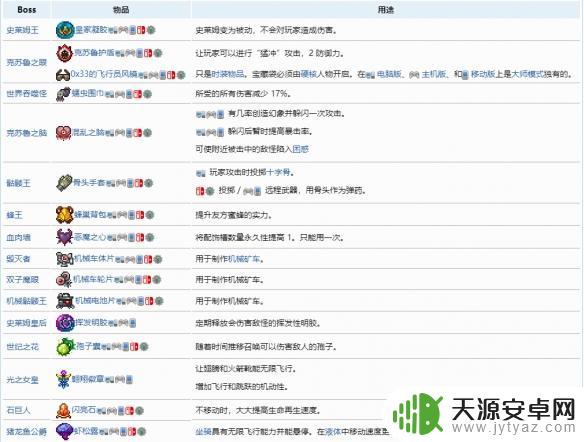Follow the 机械车体片 item name link
Image resolution: width=584 pixels, height=442 pixels.
tap(94, 258)
